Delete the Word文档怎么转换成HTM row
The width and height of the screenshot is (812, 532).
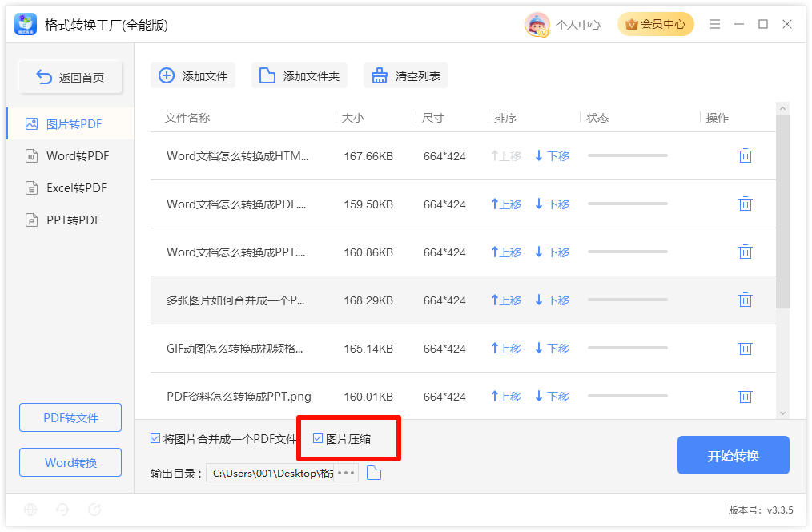click(x=745, y=155)
